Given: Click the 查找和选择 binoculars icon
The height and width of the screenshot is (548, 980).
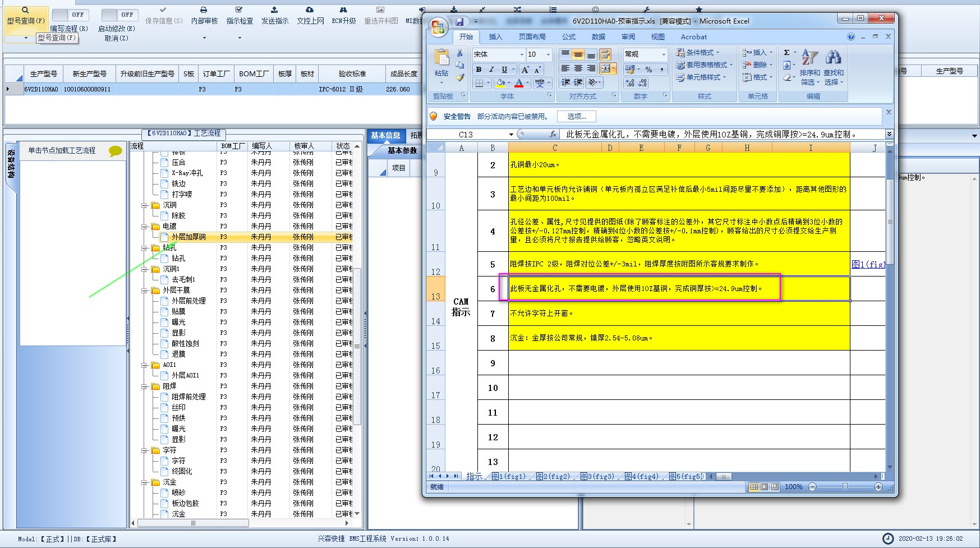Looking at the screenshot, I should [833, 57].
